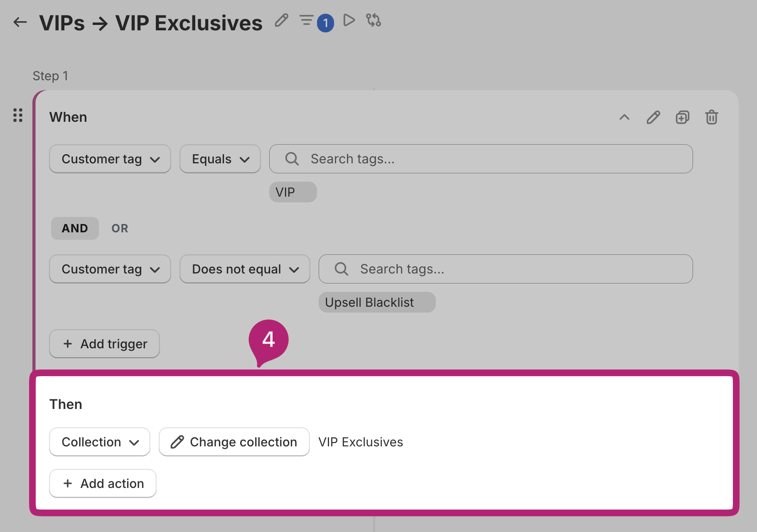The image size is (757, 532).
Task: Focus the second Search tags field
Action: coord(506,269)
